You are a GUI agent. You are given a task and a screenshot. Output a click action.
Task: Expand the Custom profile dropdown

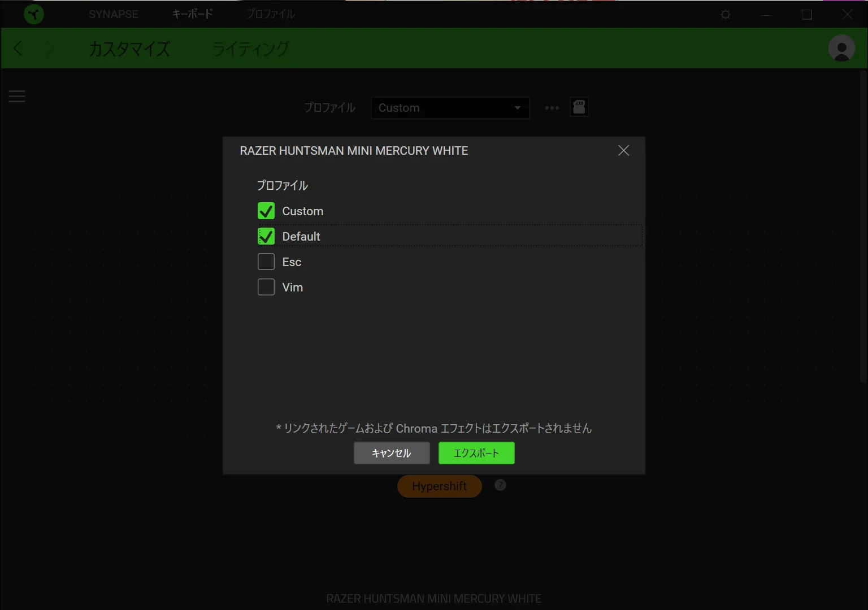pyautogui.click(x=450, y=108)
